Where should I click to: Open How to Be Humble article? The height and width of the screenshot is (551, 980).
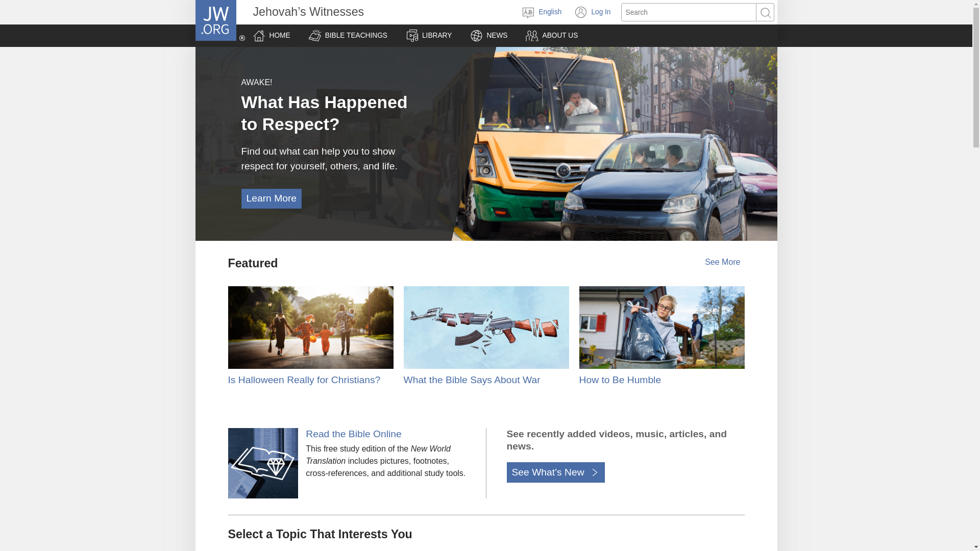tap(620, 380)
